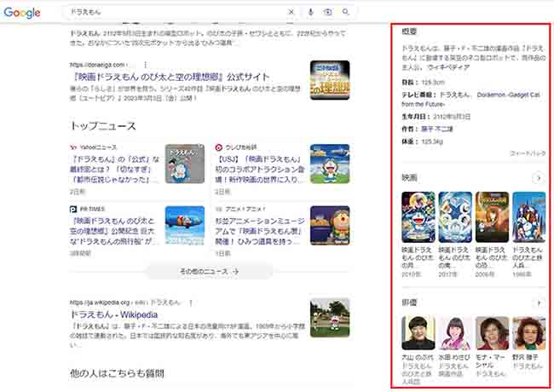Image resolution: width=554 pixels, height=392 pixels.
Task: Select voice actor 大山のぶ代's photo
Action: [418, 333]
